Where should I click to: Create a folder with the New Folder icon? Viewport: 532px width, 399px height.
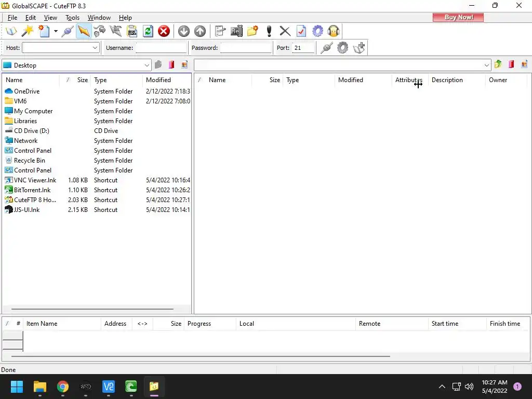point(252,31)
